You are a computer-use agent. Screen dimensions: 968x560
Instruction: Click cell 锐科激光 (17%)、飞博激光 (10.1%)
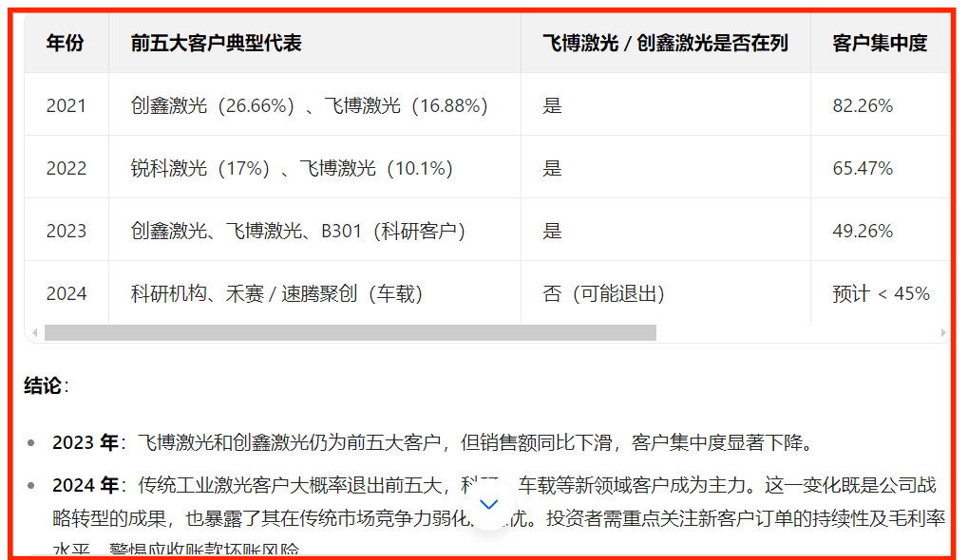click(x=292, y=168)
